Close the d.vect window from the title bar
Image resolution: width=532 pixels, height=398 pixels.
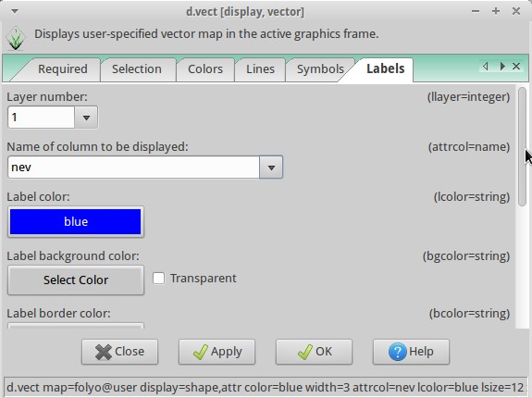(516, 11)
